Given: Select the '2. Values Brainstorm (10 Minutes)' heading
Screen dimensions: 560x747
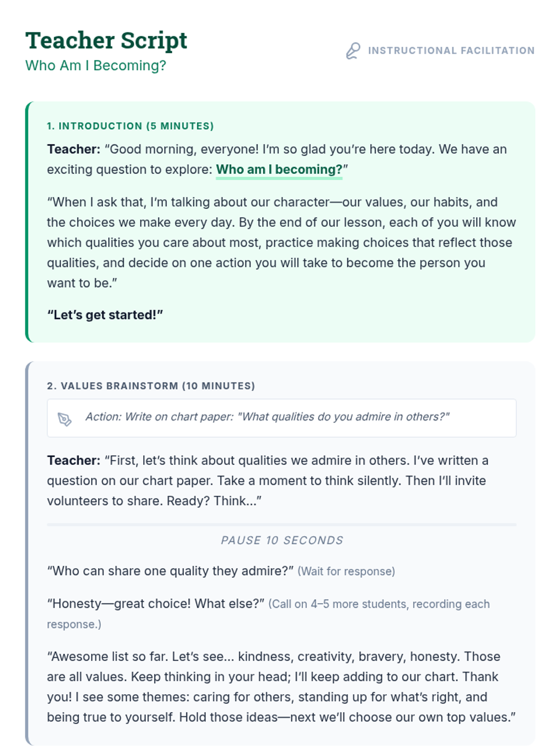Looking at the screenshot, I should [x=151, y=386].
